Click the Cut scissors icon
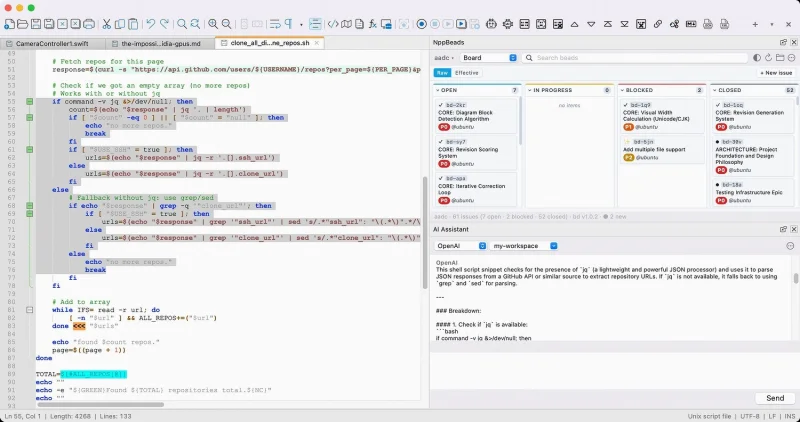The height and width of the screenshot is (422, 800). [107, 24]
